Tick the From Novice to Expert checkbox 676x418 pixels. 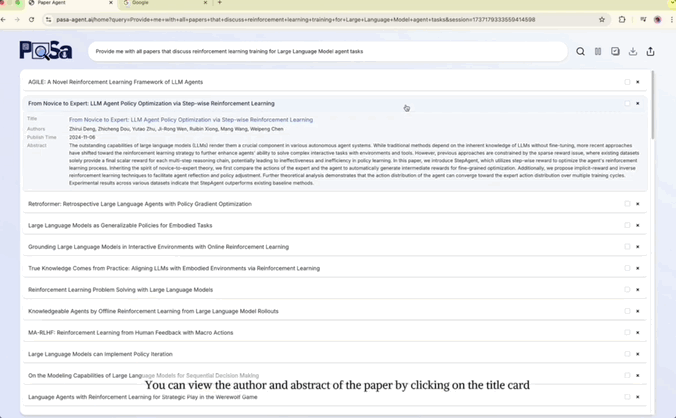pyautogui.click(x=627, y=103)
